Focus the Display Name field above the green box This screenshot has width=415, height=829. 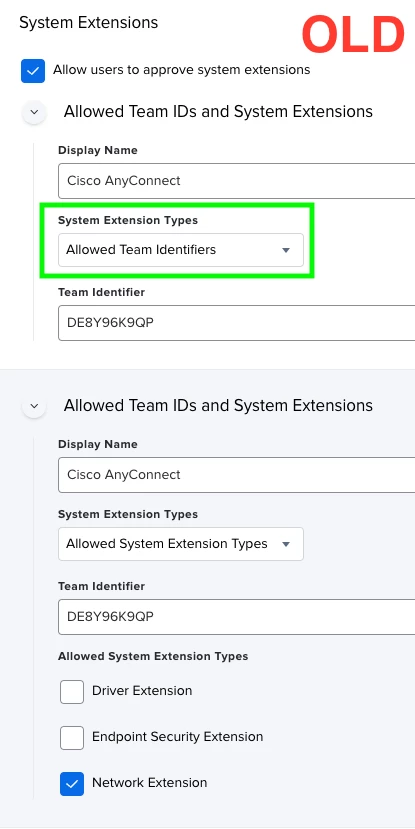point(237,181)
